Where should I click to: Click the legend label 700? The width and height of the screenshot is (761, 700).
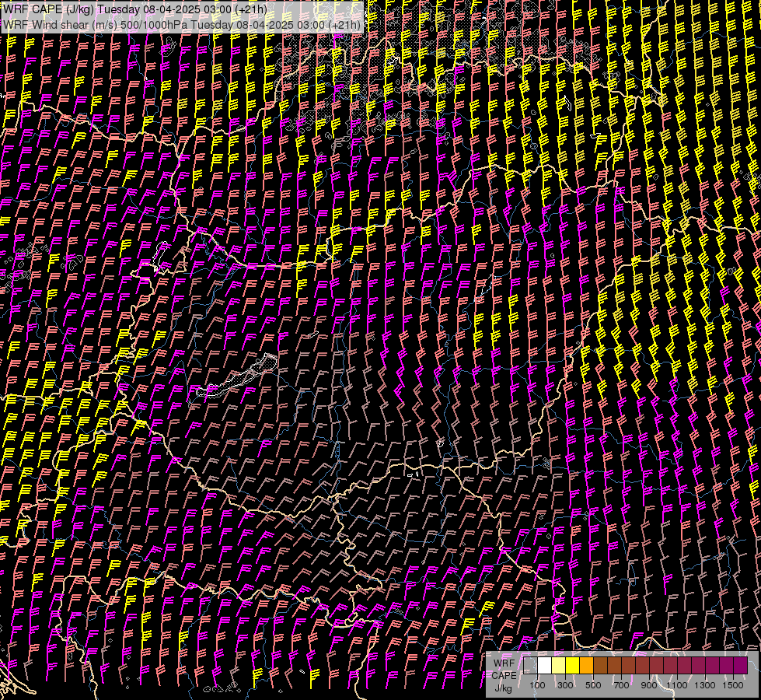621,685
